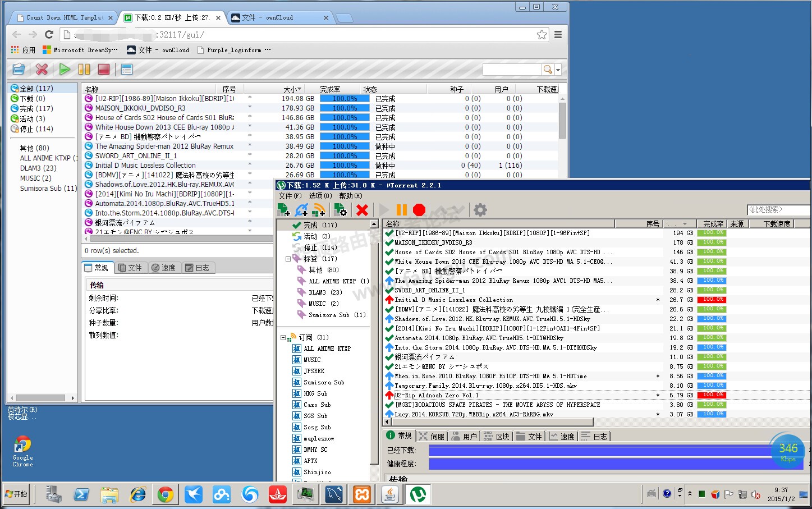Screen dimensions: 812x509
Task: Switch to 速度 tab in WebUI detail pane
Action: click(163, 268)
